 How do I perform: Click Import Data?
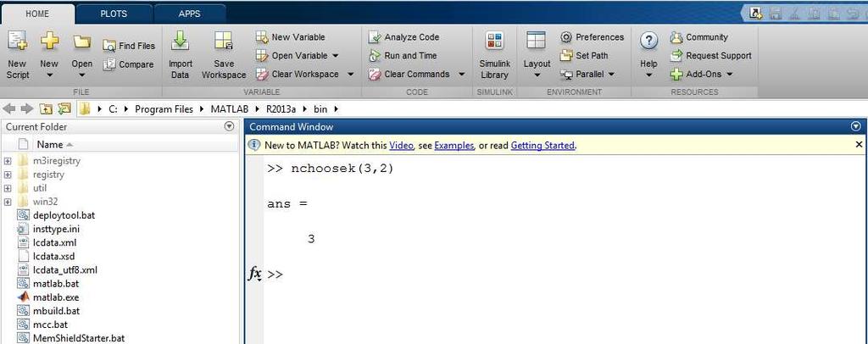pyautogui.click(x=181, y=54)
